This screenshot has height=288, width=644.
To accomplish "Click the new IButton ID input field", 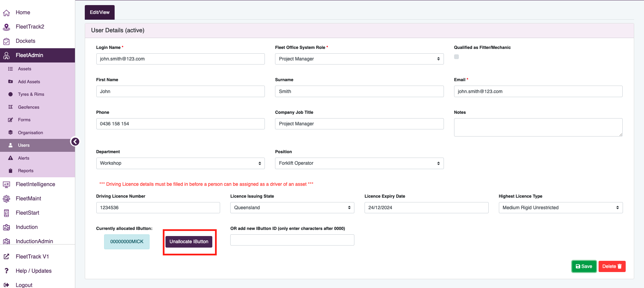I will pos(292,240).
